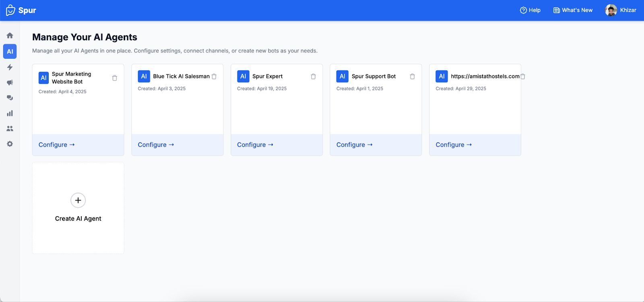This screenshot has height=302, width=644.
Task: Open the people contacts icon in sidebar
Action: 10,128
